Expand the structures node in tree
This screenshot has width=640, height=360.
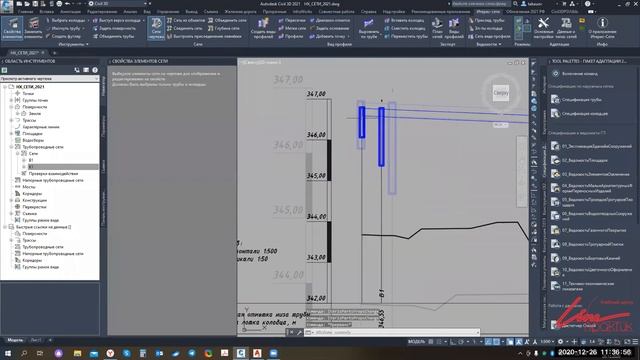point(11,200)
